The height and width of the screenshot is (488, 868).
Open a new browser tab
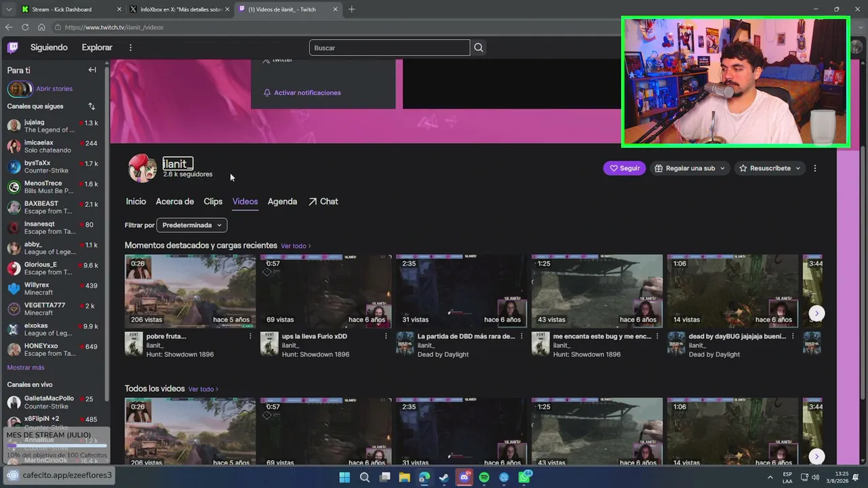[351, 9]
